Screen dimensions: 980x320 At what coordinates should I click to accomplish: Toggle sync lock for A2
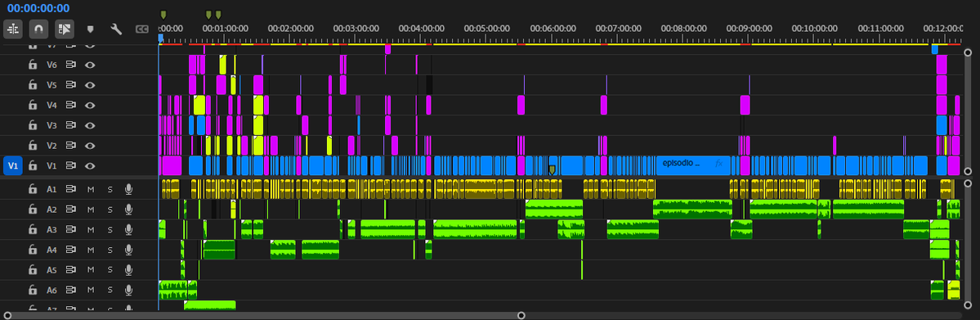[x=71, y=210]
